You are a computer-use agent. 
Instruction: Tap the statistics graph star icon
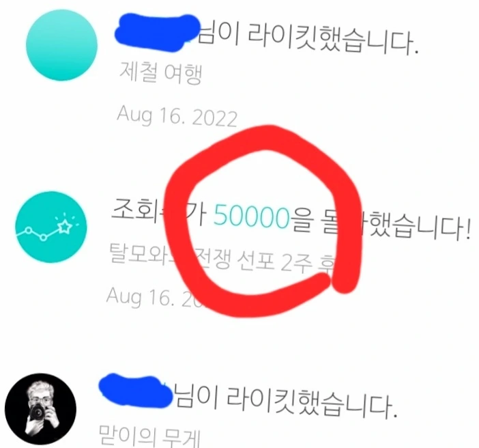[51, 227]
